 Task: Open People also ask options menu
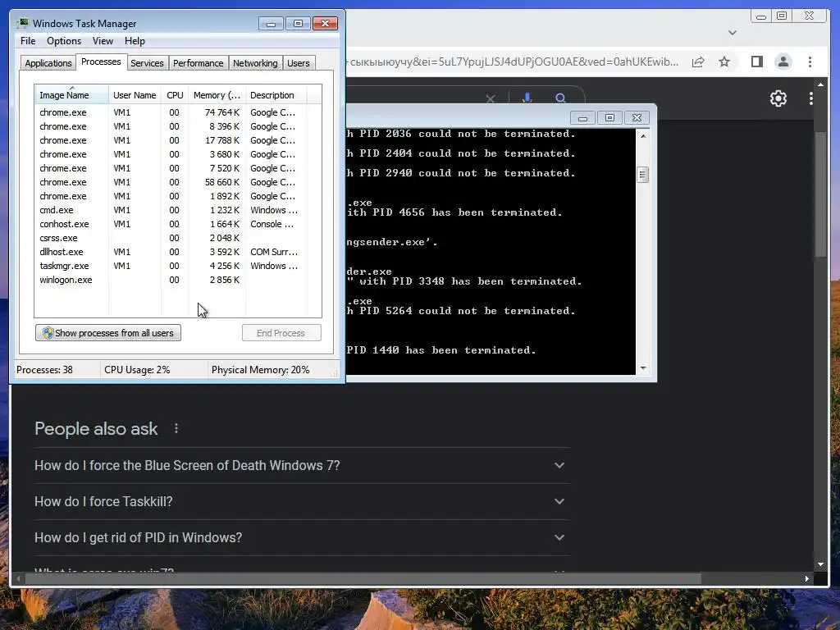tap(176, 428)
